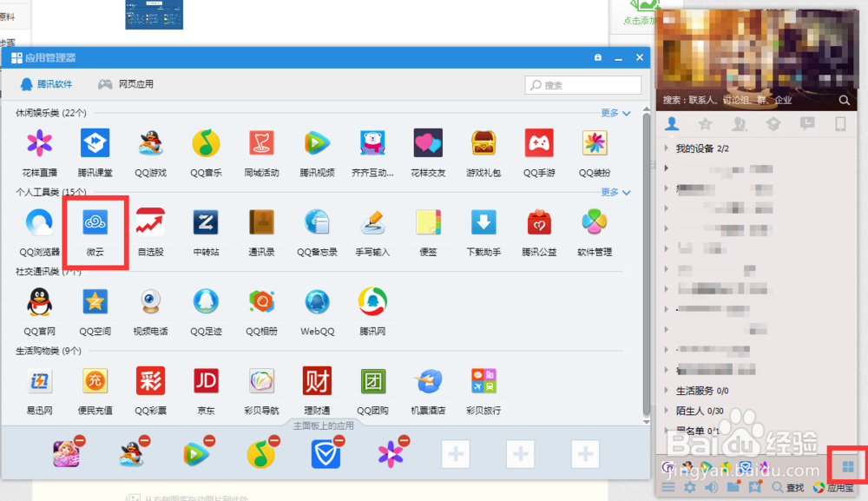Switch to 腾讯软件 tab
The height and width of the screenshot is (501, 868).
[46, 84]
